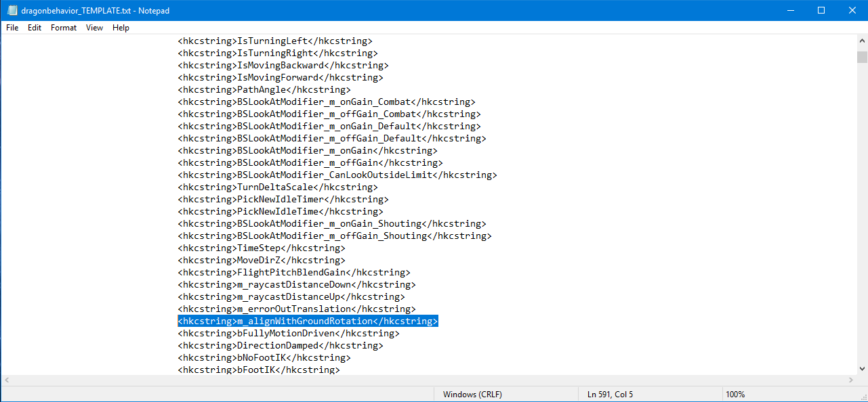
Task: Click the IsMovingForward line
Action: [281, 78]
